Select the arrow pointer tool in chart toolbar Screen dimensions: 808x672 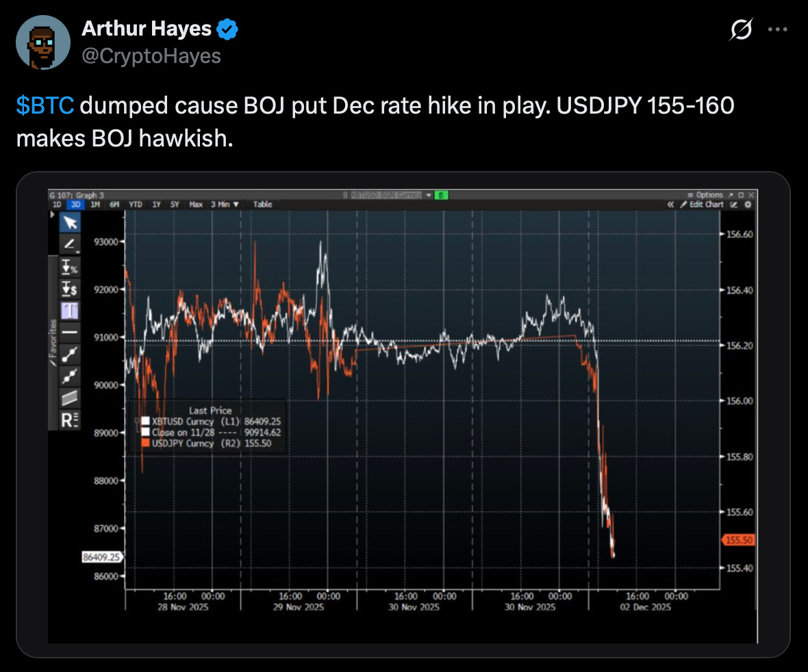click(x=70, y=222)
